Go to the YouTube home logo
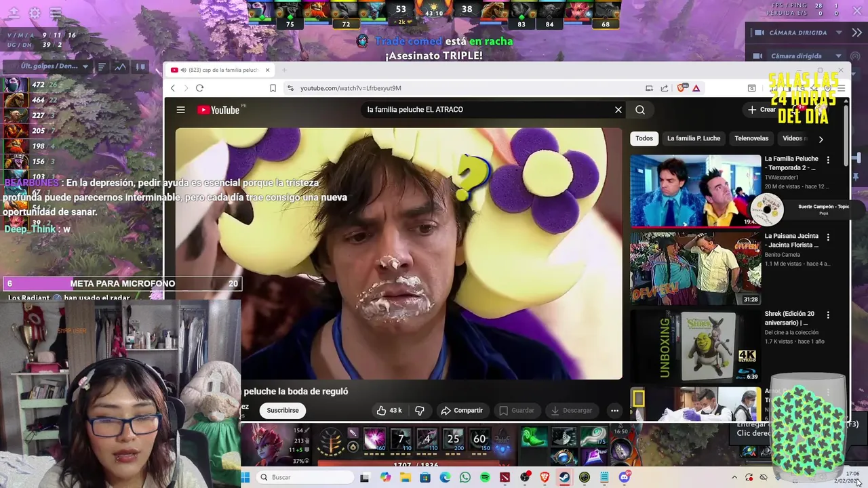The height and width of the screenshot is (488, 868). (218, 110)
